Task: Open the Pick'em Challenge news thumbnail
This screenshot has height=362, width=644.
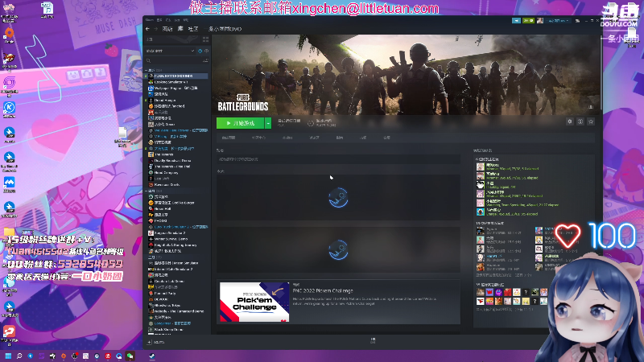Action: (254, 302)
